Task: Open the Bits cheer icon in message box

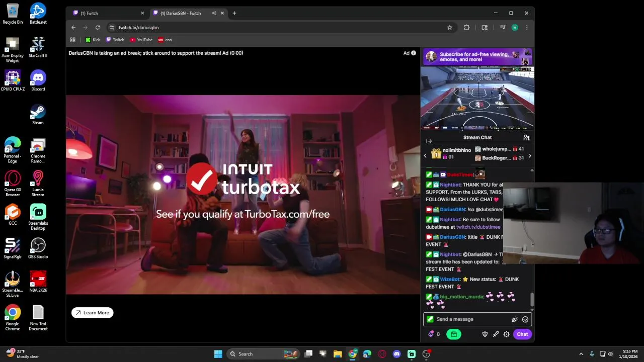Action: [x=514, y=319]
